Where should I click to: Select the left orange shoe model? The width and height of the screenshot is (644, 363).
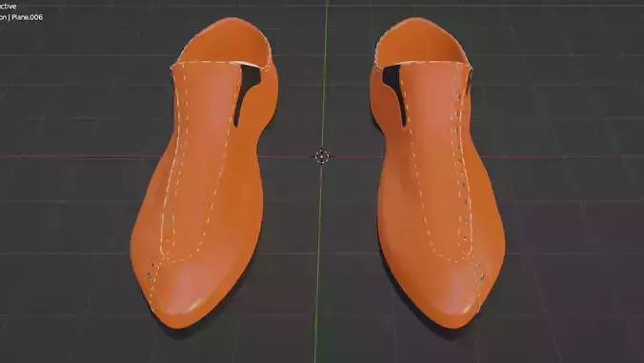tap(203, 172)
